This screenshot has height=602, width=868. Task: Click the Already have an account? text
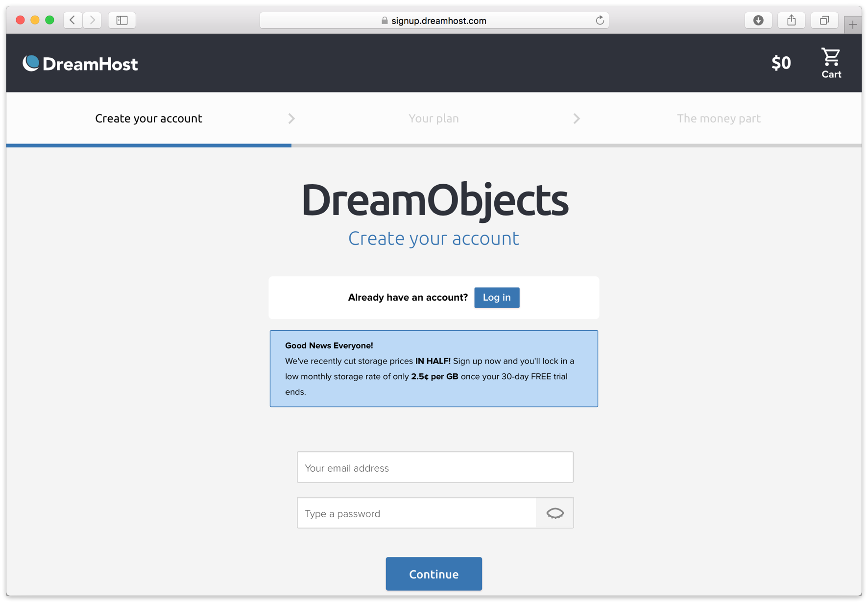[x=408, y=297]
